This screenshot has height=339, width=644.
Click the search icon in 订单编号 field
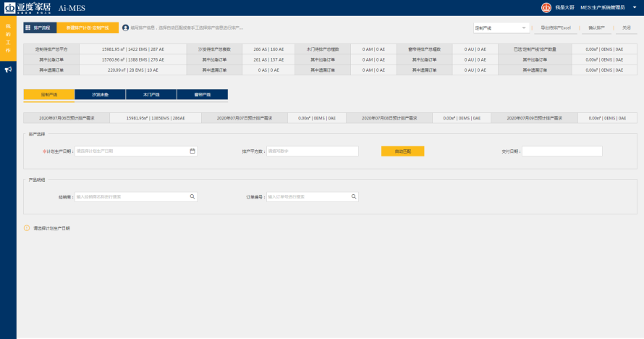[354, 196]
